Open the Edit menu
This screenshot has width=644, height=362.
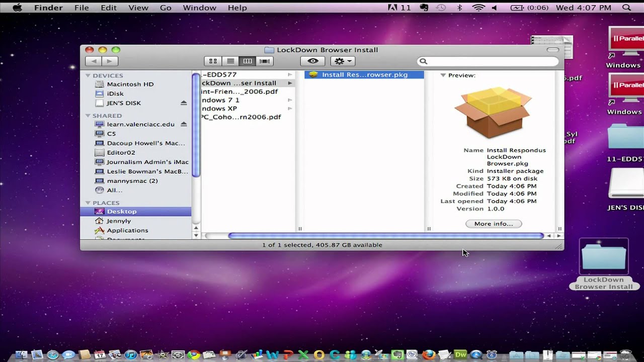click(x=109, y=8)
